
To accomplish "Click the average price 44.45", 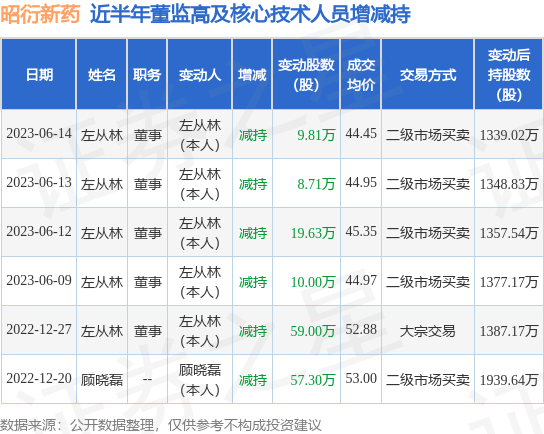I will (x=361, y=134).
